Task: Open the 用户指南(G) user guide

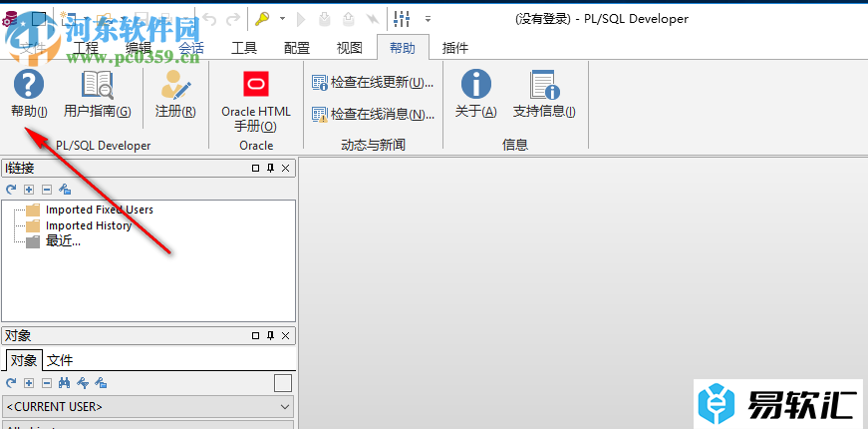Action: coord(98,94)
